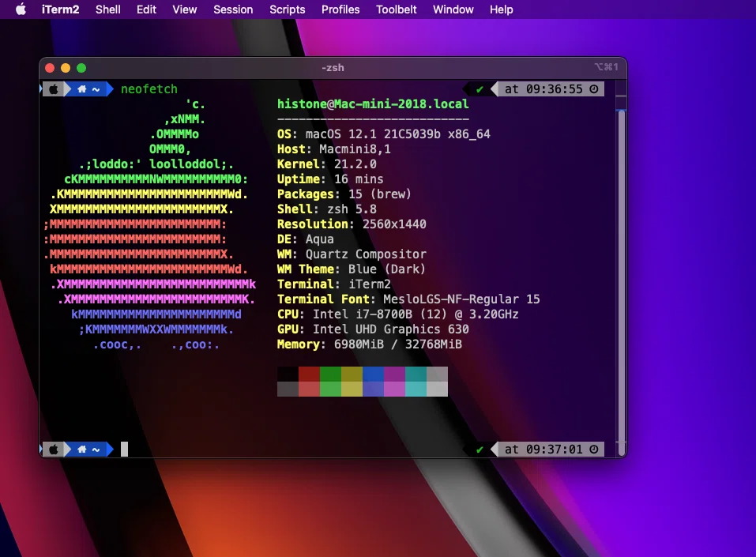Viewport: 756px width, 557px height.
Task: Click the Apple logo segment in the bottom prompt
Action: coord(54,450)
